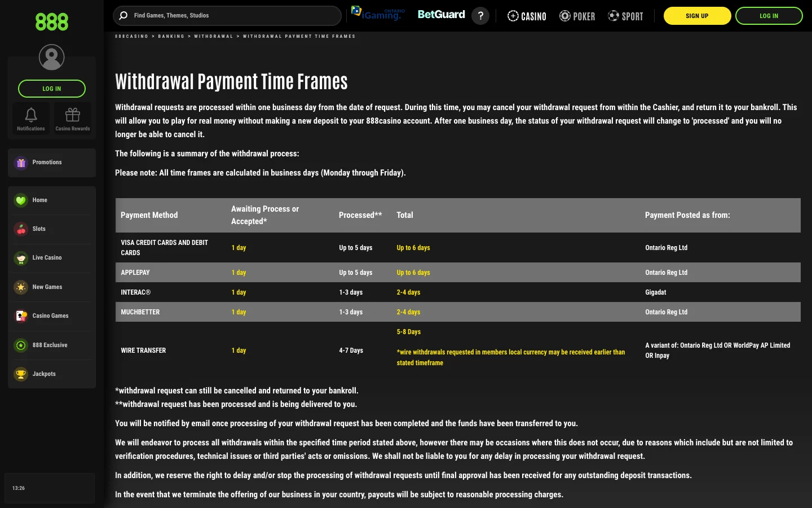Select 'Withdrawal Payment Time Frames' heading
The width and height of the screenshot is (812, 508).
231,82
